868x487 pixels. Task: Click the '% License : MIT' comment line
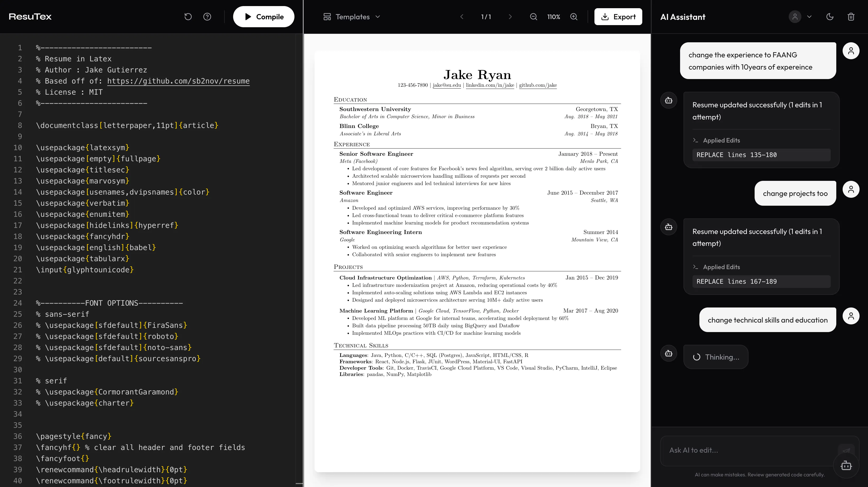click(x=69, y=92)
